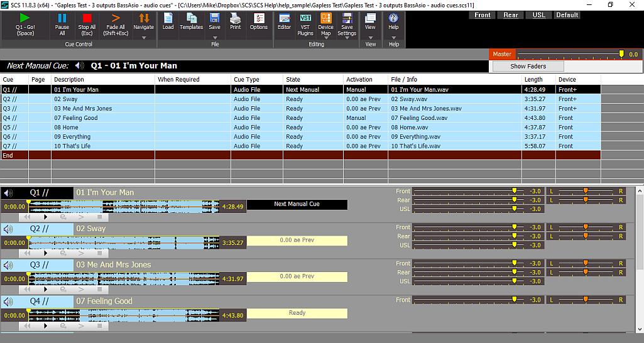Click the speaker icon beside Next Manual Cue

(x=80, y=66)
